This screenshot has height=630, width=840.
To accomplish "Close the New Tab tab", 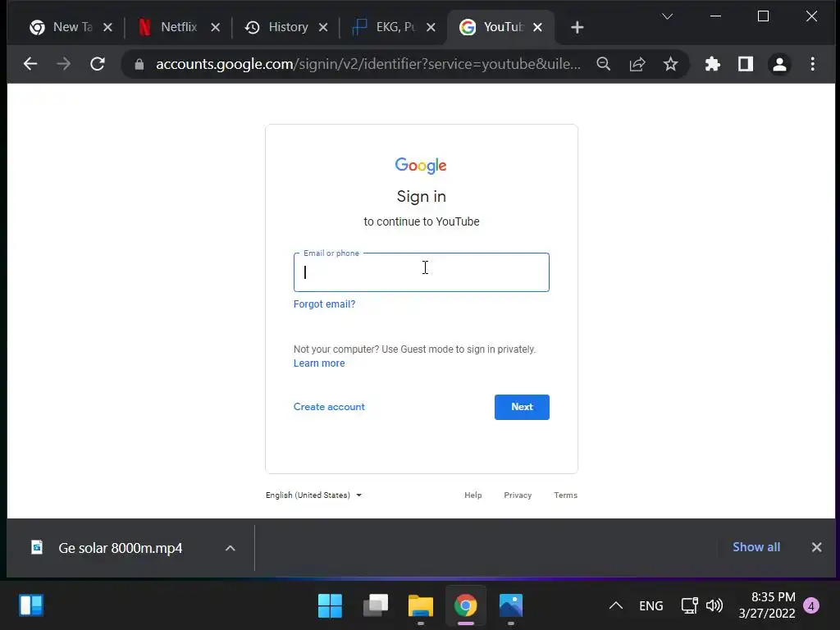I will tap(107, 27).
